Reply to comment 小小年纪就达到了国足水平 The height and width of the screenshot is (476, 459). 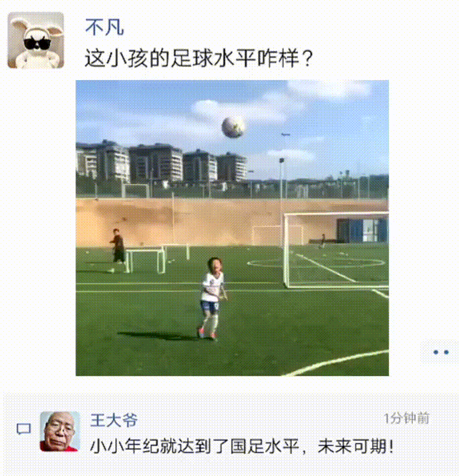(241, 446)
